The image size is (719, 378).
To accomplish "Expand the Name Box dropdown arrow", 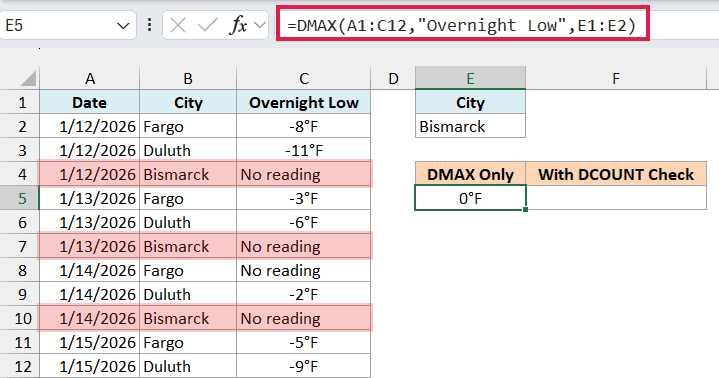I will pos(123,26).
